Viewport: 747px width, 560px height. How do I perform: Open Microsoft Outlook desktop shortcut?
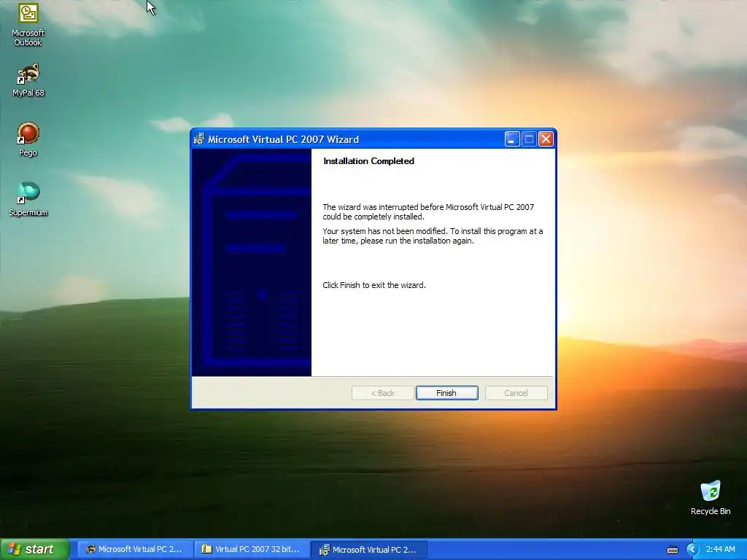click(x=28, y=25)
